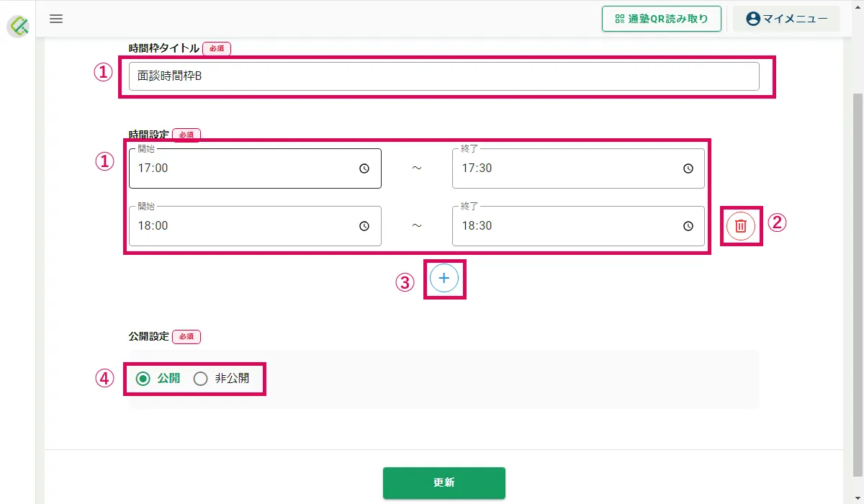Open clock picker for 18:00 start time
The height and width of the screenshot is (504, 864).
(364, 226)
